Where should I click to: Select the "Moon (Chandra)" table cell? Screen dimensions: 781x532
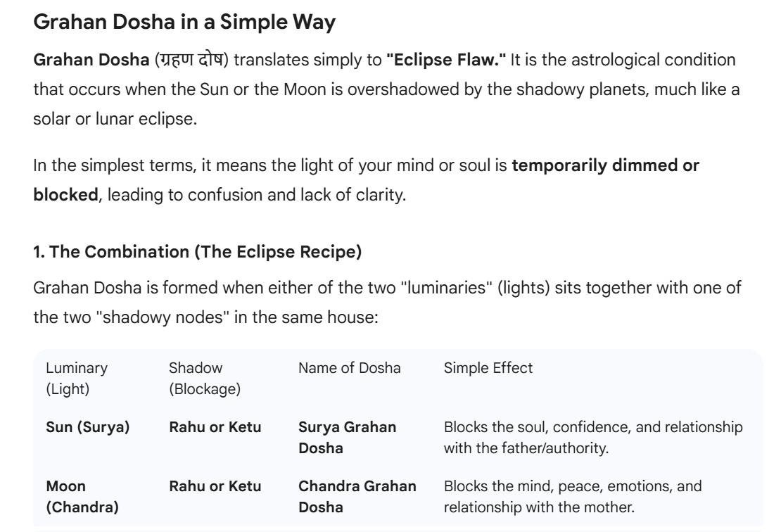(82, 496)
